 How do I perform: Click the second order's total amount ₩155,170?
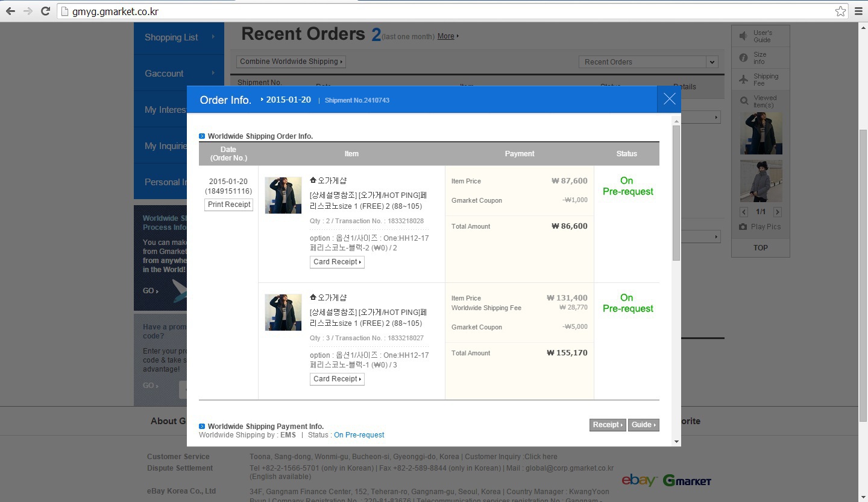(567, 353)
